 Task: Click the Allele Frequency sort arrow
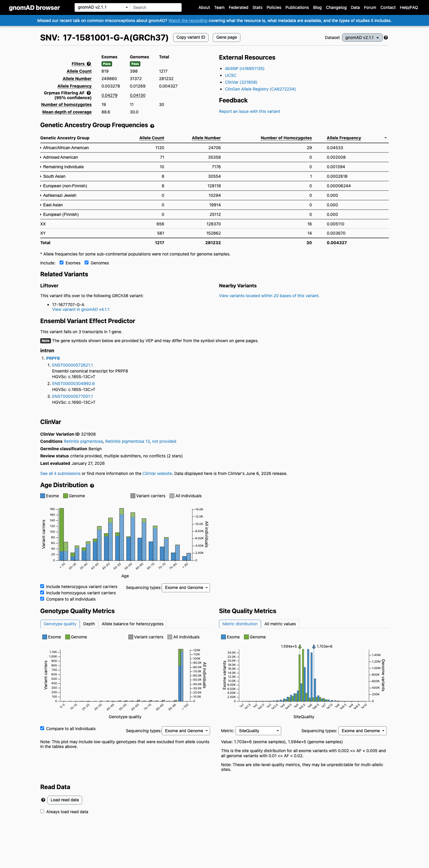(x=386, y=138)
